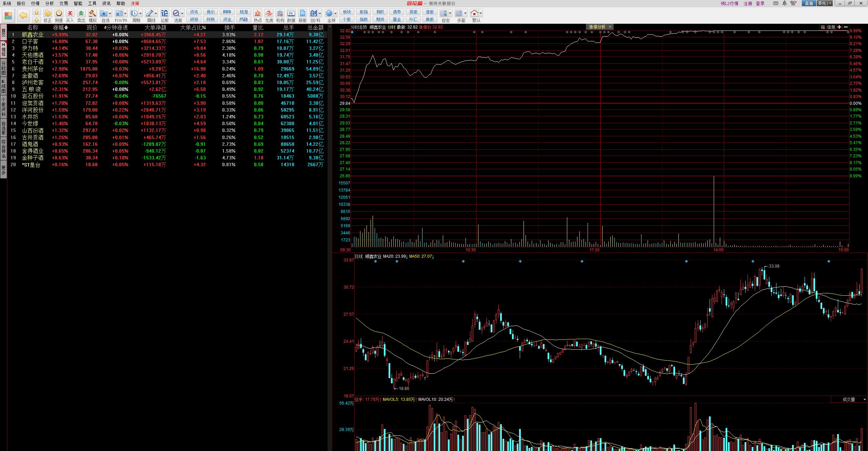Click the 买入 buy icon

(x=70, y=14)
